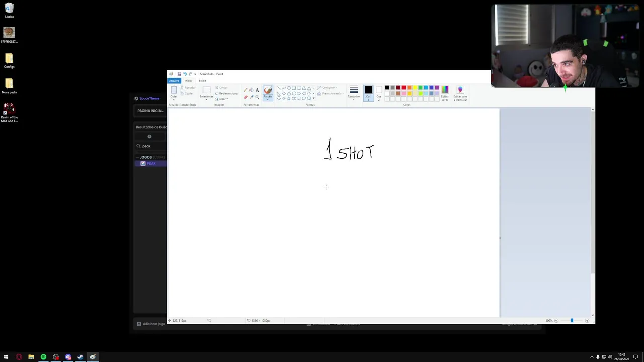Expand the Formas shapes gallery
Image resolution: width=644 pixels, height=362 pixels.
click(314, 98)
